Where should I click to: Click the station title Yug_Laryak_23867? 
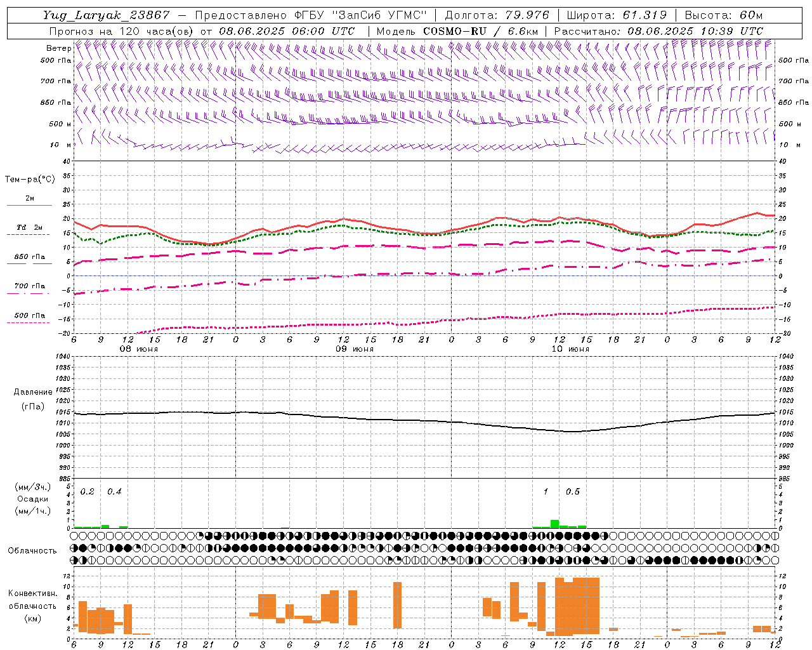coord(107,15)
